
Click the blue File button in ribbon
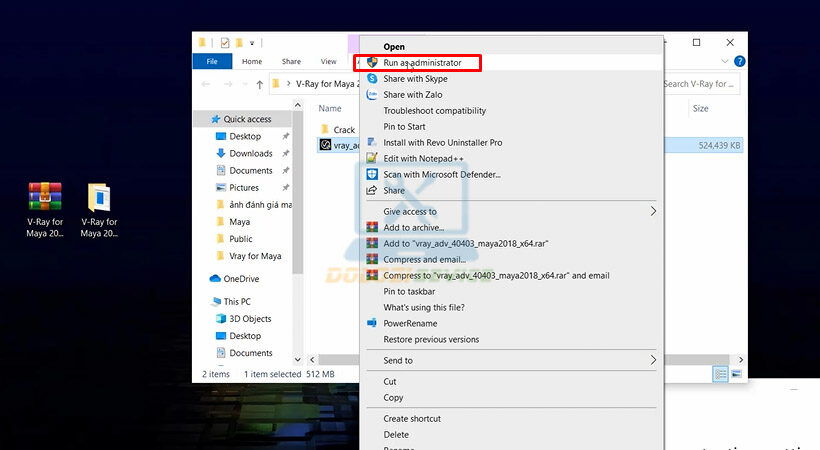pos(212,61)
